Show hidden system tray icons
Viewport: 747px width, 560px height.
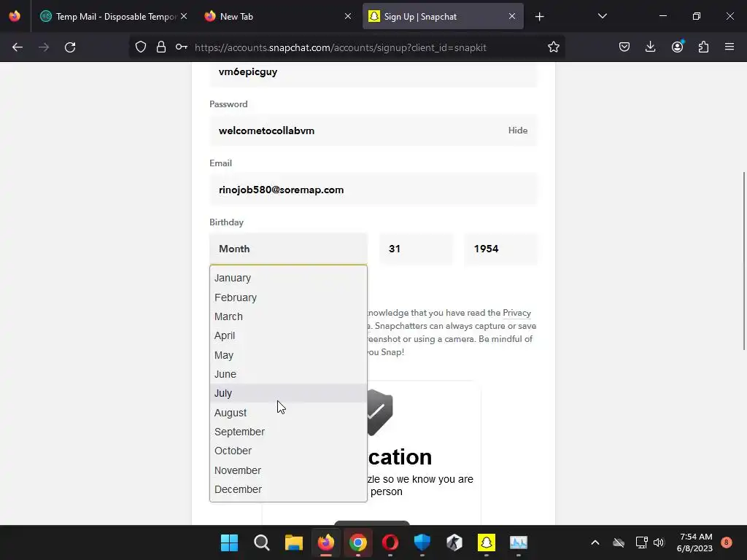coord(595,542)
